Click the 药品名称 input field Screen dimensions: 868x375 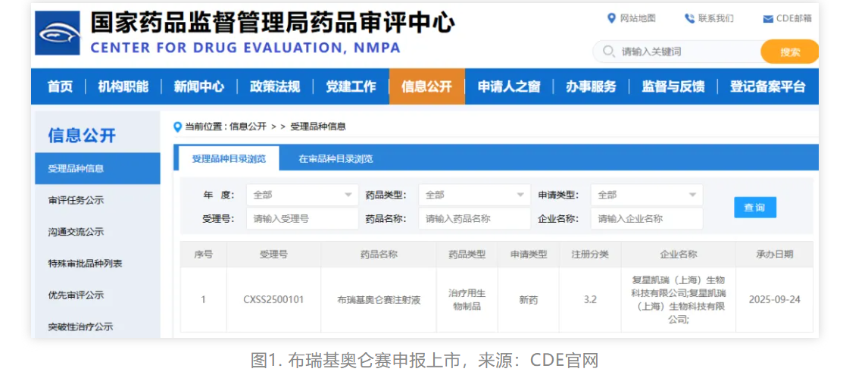click(474, 219)
